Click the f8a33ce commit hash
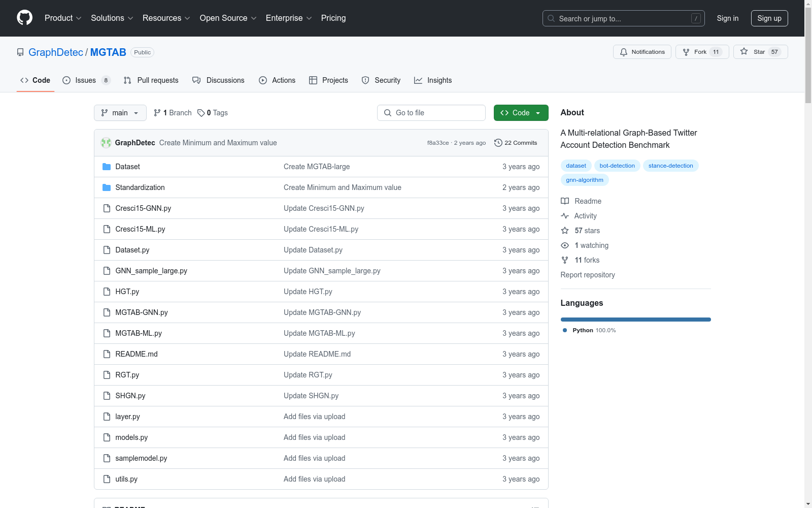 tap(438, 143)
